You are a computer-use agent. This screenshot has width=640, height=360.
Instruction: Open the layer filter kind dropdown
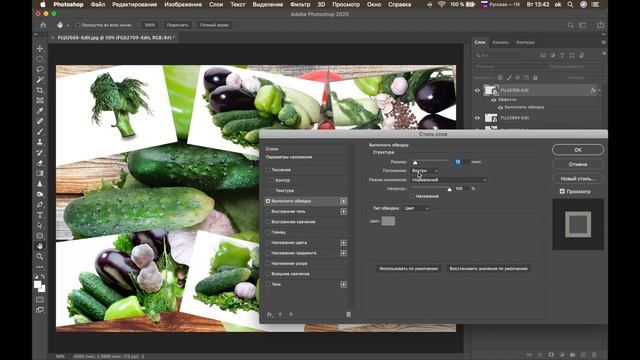point(498,55)
